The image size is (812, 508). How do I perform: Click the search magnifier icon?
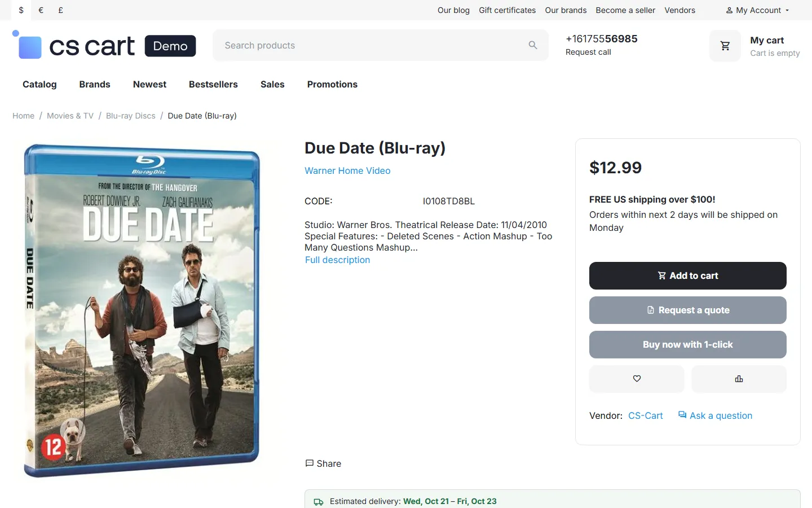click(533, 45)
